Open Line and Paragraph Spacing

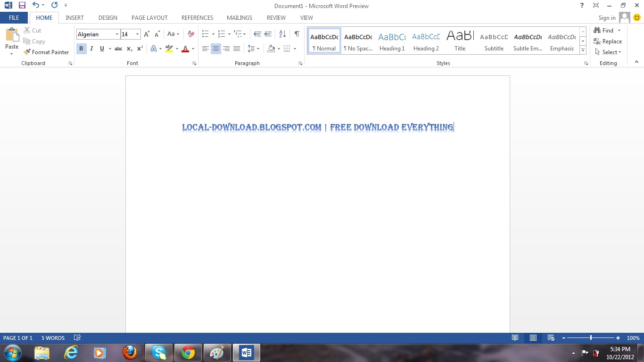[x=251, y=49]
